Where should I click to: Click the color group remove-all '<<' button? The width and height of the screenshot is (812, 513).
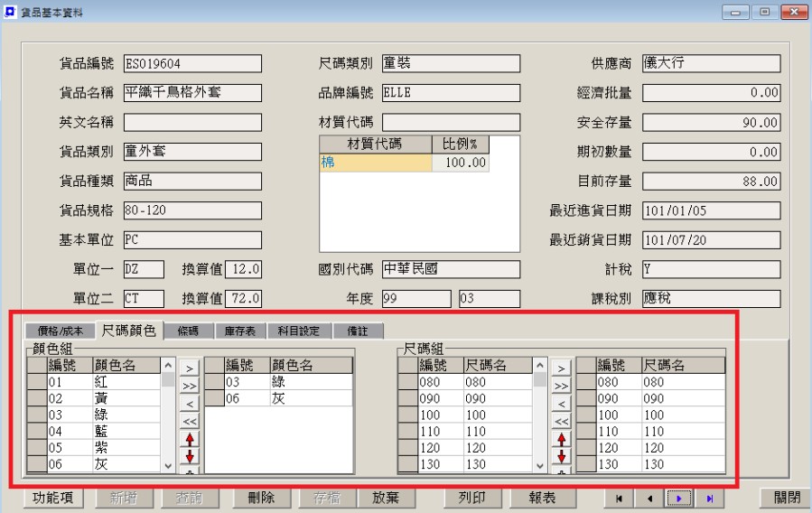190,421
